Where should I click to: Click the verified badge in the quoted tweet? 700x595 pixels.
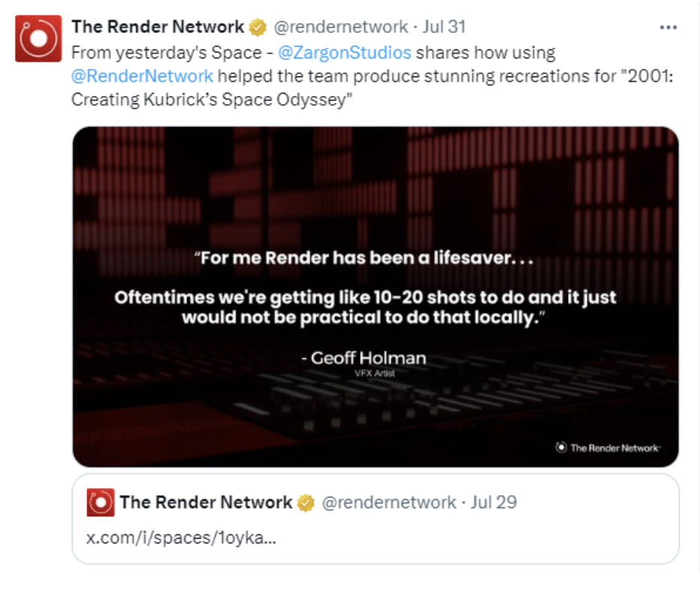coord(306,503)
